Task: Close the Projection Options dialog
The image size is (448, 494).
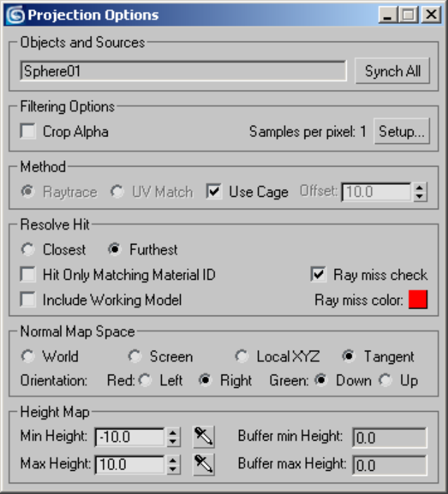Action: (430, 15)
